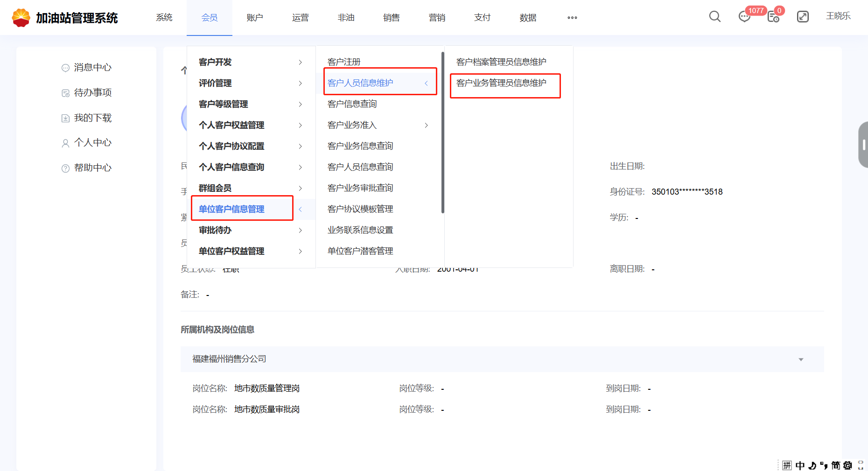Open the task list icon with zero badge
868x471 pixels.
pyautogui.click(x=773, y=17)
